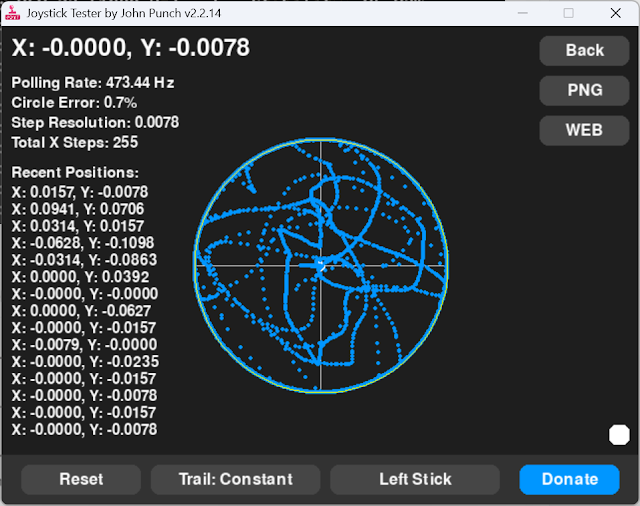Click the X: -0.0314, Y: -0.0863 position entry
The image size is (640, 506).
point(84,260)
